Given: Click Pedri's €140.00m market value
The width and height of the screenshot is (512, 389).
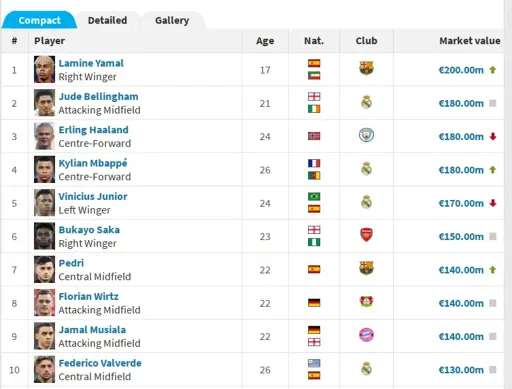Looking at the screenshot, I should (461, 270).
